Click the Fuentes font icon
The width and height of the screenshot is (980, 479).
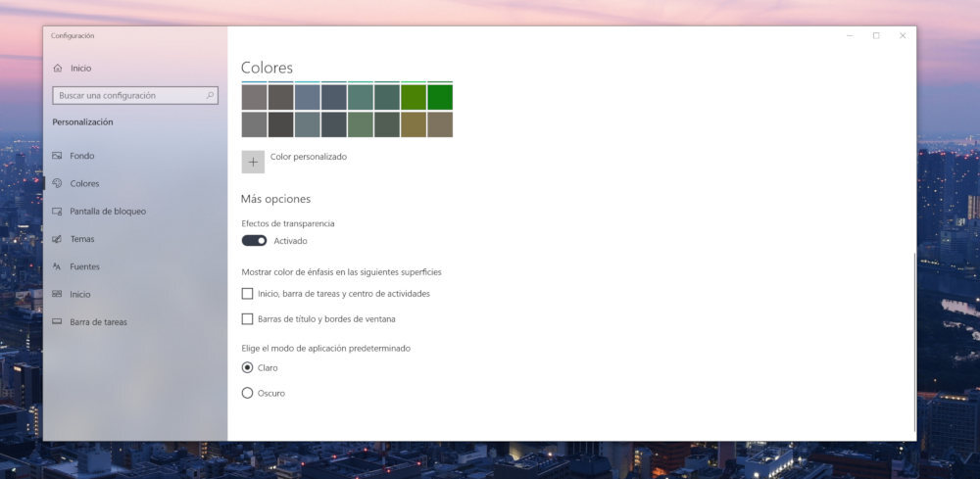pyautogui.click(x=57, y=266)
